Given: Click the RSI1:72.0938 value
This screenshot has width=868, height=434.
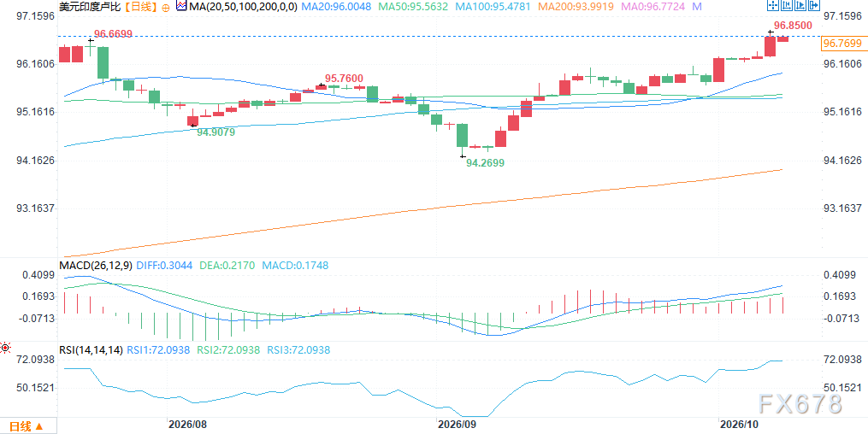Looking at the screenshot, I should pos(159,349).
